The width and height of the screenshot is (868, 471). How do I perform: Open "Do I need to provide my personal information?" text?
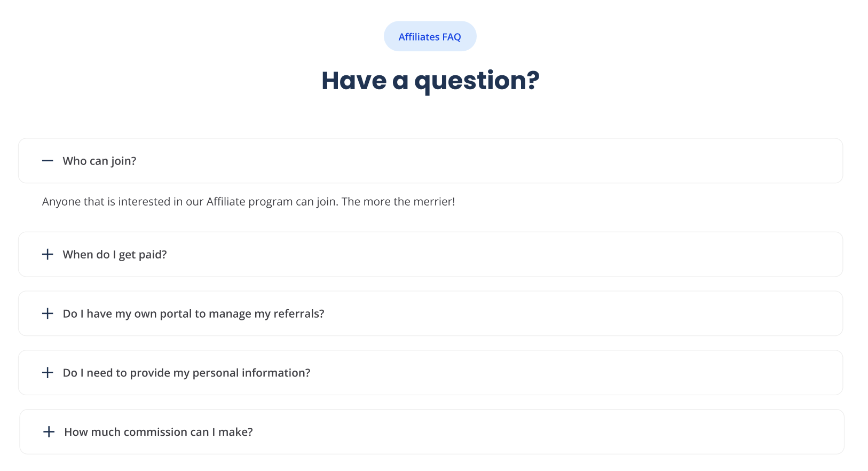[x=186, y=373]
